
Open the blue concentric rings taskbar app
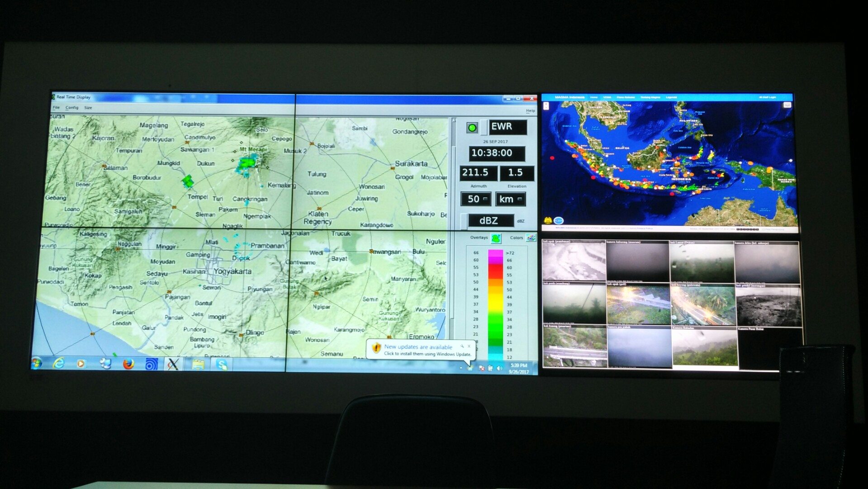coord(151,364)
